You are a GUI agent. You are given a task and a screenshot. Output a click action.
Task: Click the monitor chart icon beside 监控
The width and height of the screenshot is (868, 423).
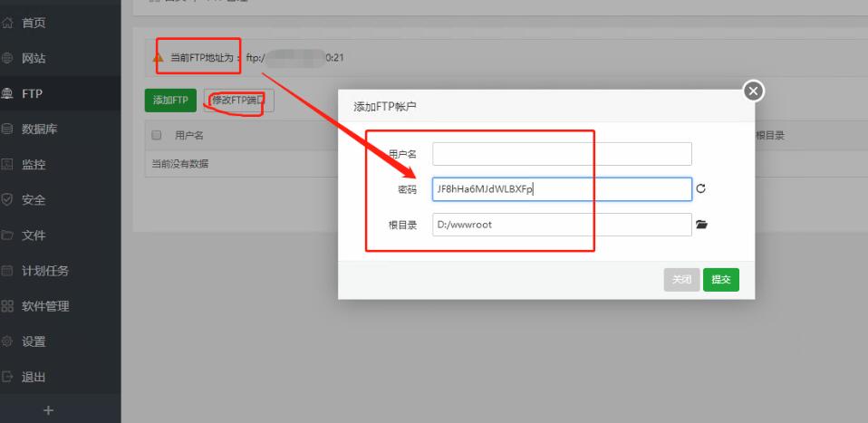(7, 165)
